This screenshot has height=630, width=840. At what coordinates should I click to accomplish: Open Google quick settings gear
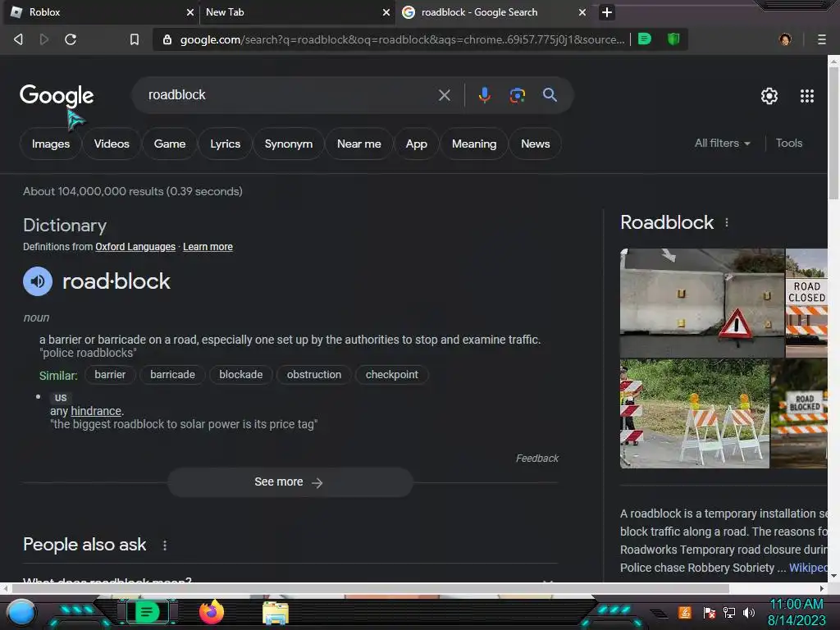point(769,96)
